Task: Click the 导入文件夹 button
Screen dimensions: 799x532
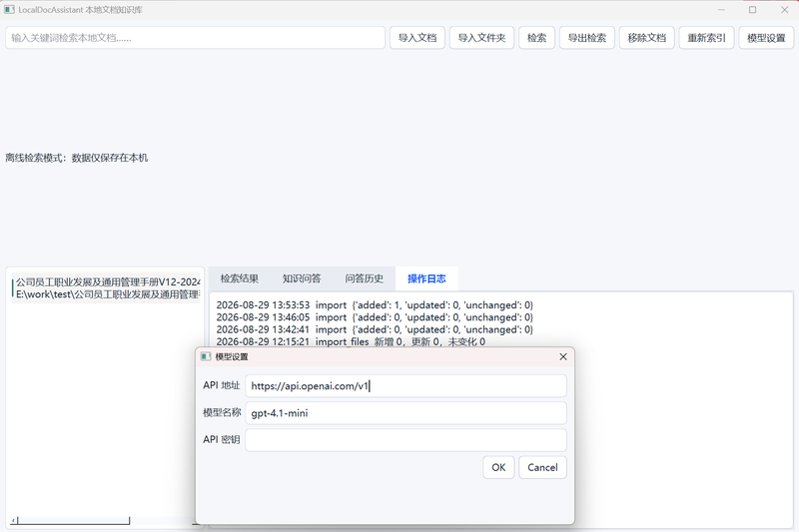Action: (x=481, y=38)
